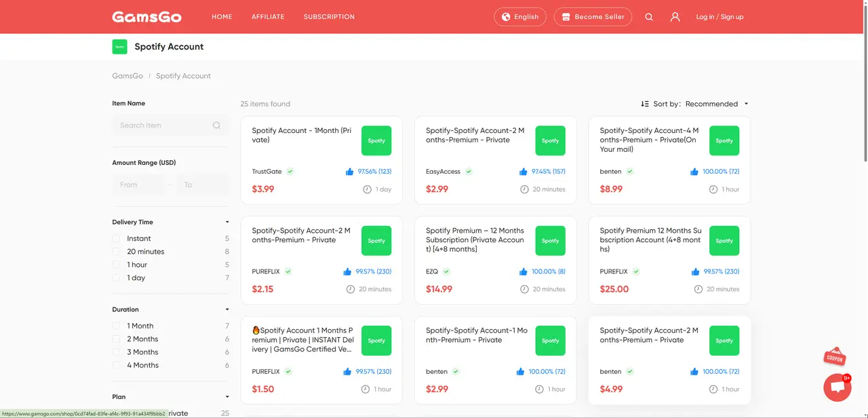
Task: Open the live chat bubble
Action: 837,387
